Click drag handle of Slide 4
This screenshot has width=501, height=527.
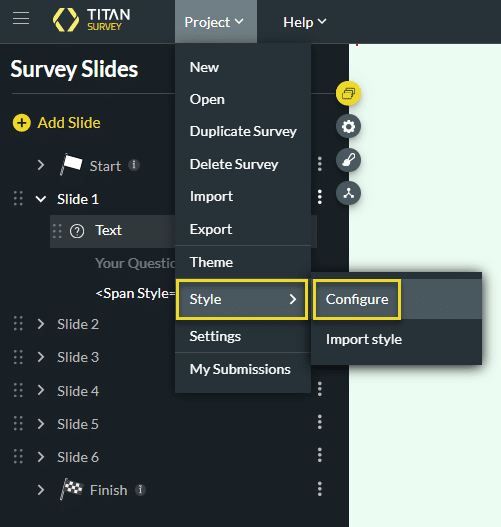[18, 390]
